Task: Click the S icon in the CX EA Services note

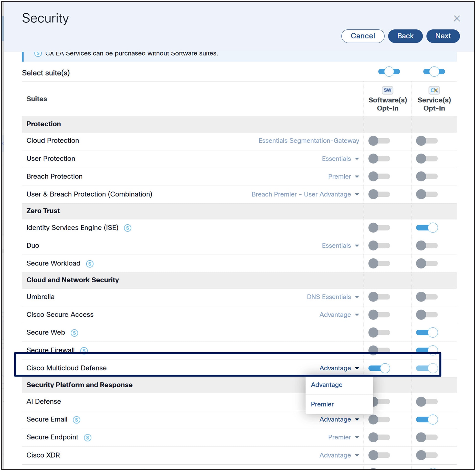Action: coord(38,53)
